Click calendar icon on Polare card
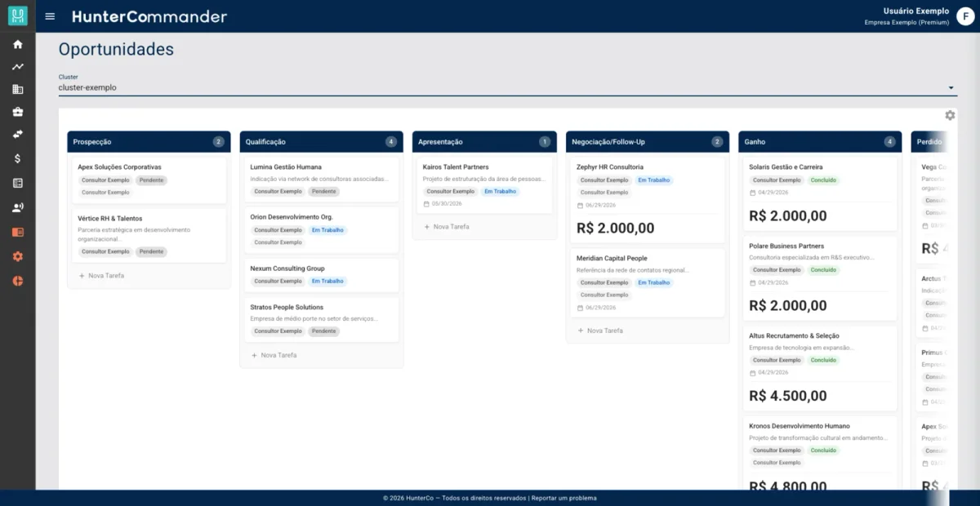980x506 pixels. pos(752,282)
